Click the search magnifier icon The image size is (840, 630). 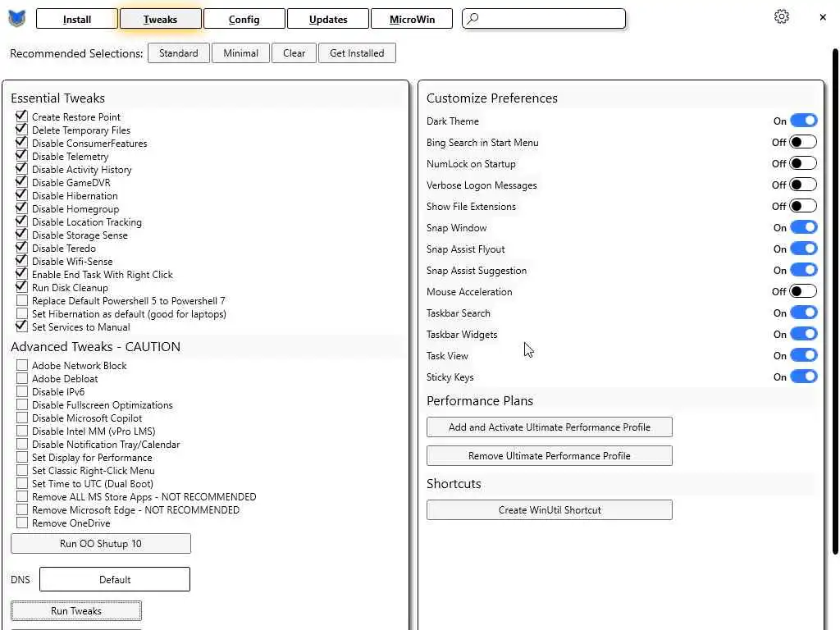tap(472, 19)
